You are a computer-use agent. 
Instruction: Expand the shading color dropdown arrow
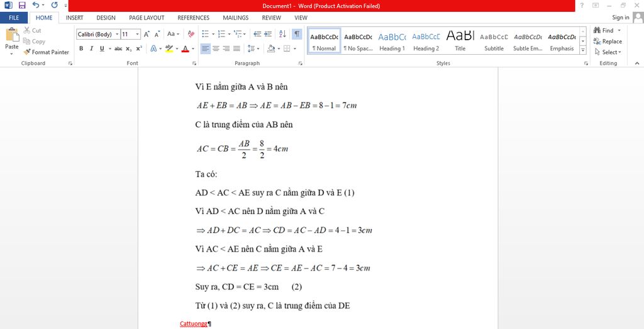(x=279, y=48)
